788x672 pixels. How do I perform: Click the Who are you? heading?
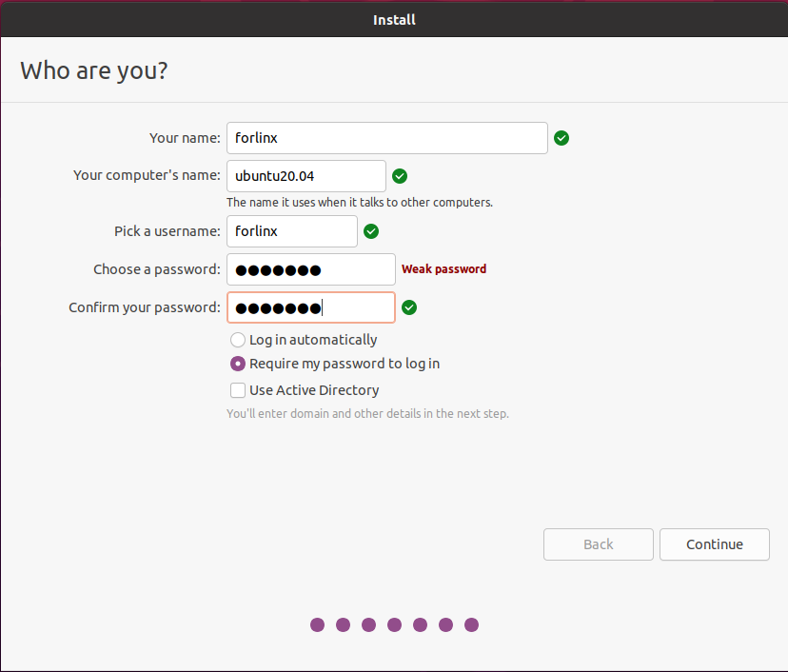tap(94, 70)
